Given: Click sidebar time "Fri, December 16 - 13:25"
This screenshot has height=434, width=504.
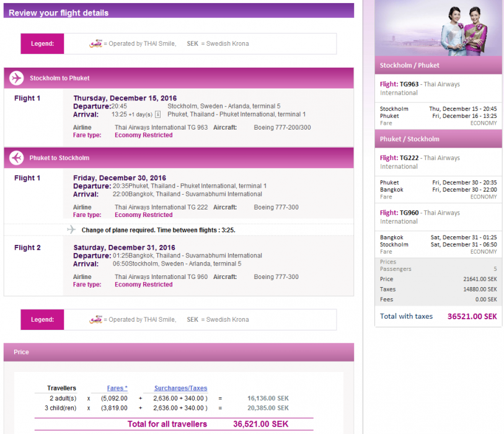Looking at the screenshot, I should coord(464,116).
